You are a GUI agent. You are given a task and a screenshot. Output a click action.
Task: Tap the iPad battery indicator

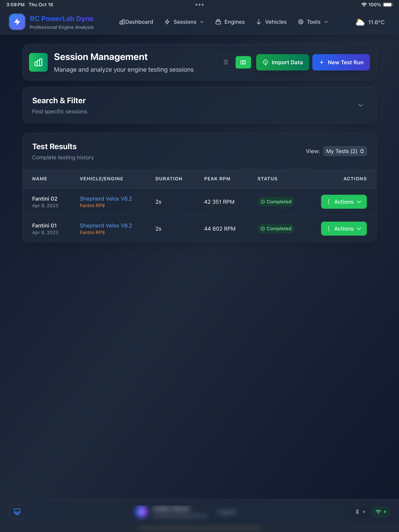(x=388, y=4)
